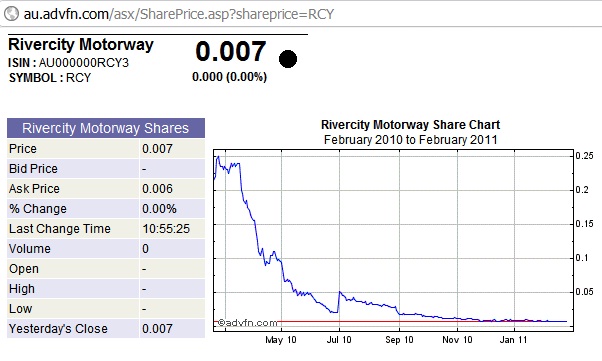Click the February 2010 to February 2011 subtitle
602x361 pixels.
(x=410, y=139)
